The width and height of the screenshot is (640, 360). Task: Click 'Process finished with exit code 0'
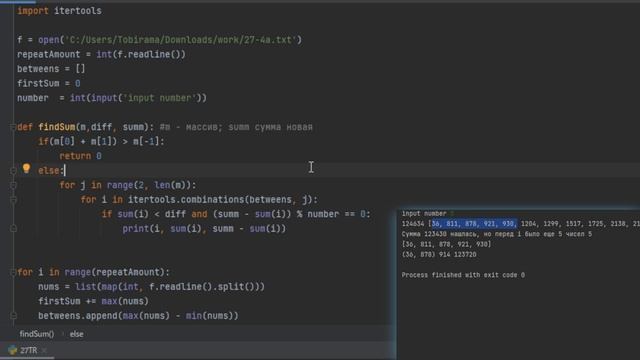pyautogui.click(x=463, y=275)
